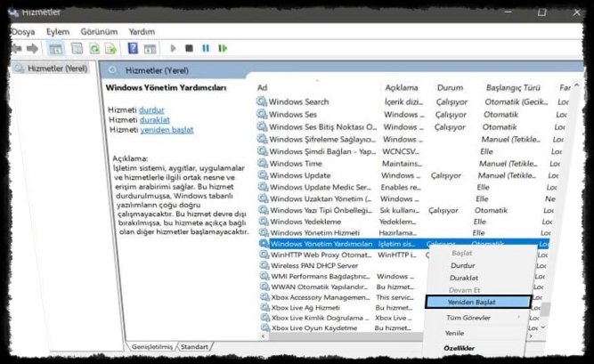Choose Duraklat in the context menu
The image size is (594, 364).
point(464,278)
